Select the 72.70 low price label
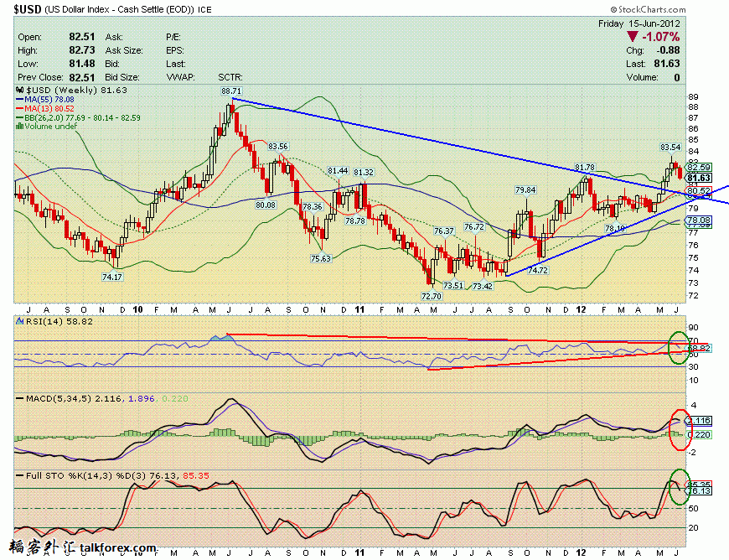Viewport: 729px width, 560px height. tap(432, 296)
